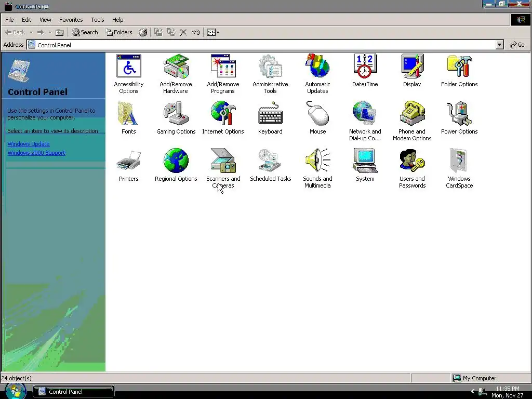The width and height of the screenshot is (532, 399).
Task: Open Administrative Tools icon
Action: click(x=270, y=66)
